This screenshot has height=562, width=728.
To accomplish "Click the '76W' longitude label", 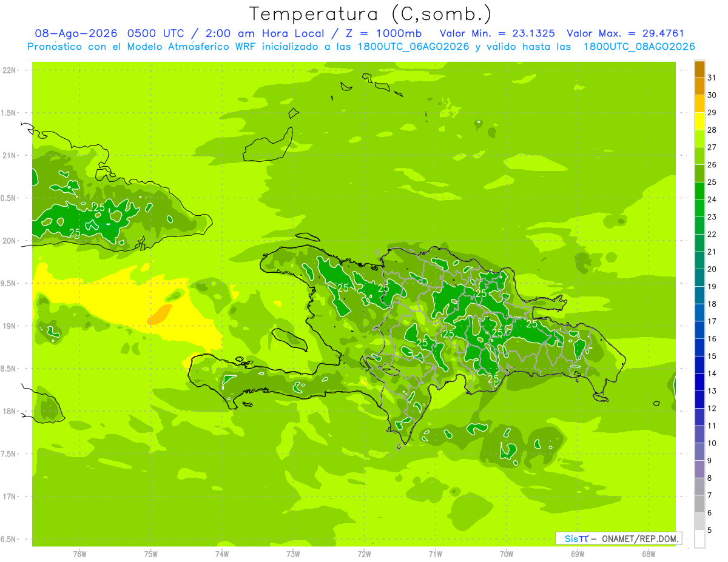I will [x=79, y=554].
